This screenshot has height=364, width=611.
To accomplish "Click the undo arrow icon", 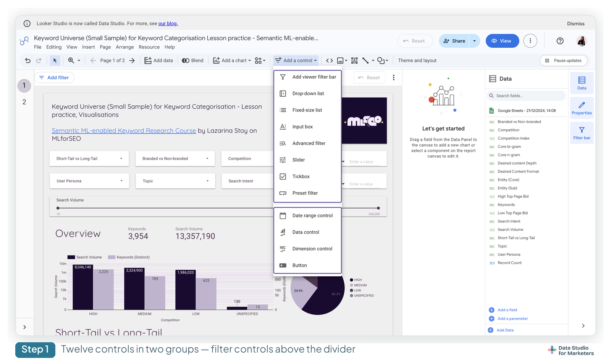I will pyautogui.click(x=27, y=60).
